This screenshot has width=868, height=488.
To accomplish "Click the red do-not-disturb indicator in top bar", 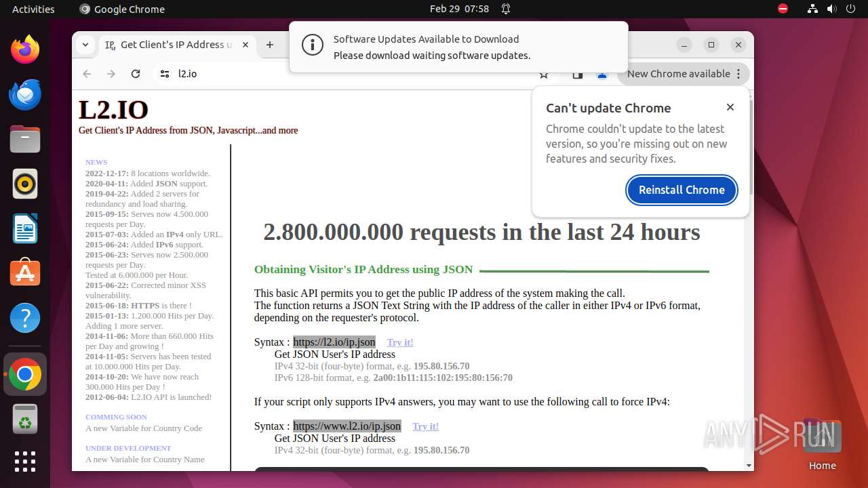I will click(x=783, y=9).
